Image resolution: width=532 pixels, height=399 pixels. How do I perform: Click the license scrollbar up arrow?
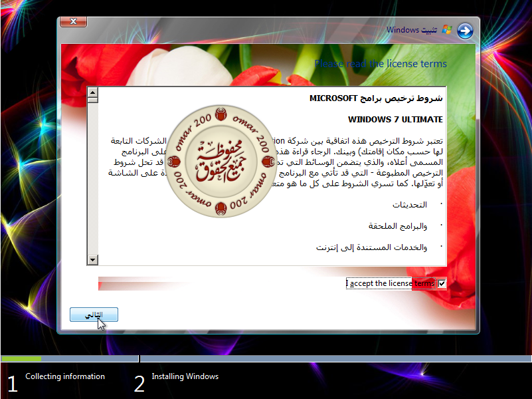coord(92,92)
